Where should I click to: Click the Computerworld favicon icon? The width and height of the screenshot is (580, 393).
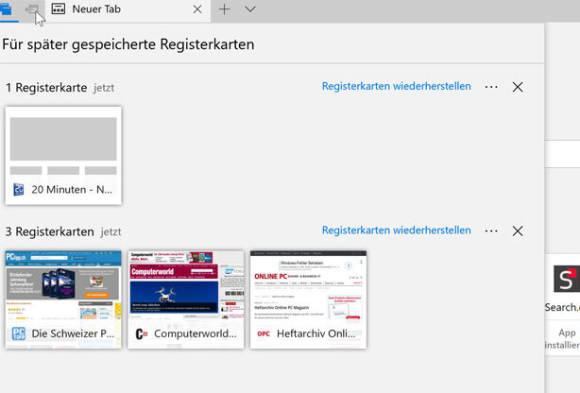(x=141, y=334)
